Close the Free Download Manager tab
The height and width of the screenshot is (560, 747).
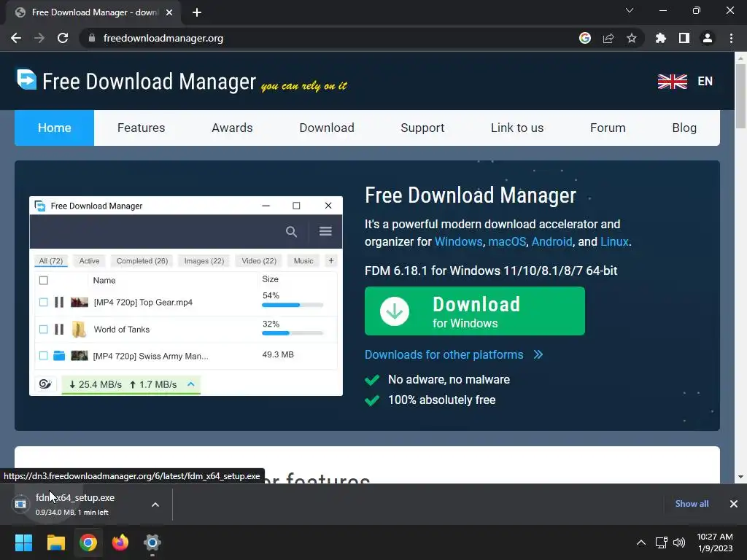[x=169, y=12]
